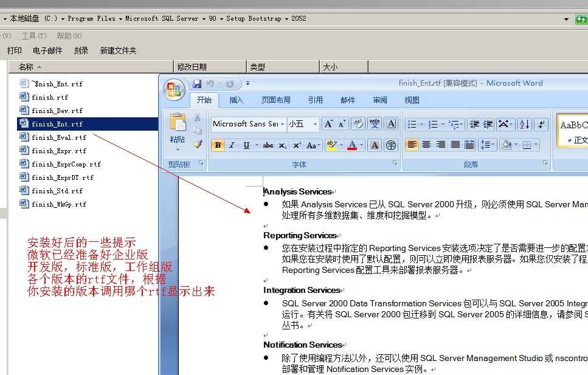Open the Change Case Aa dropdown

coord(313,145)
